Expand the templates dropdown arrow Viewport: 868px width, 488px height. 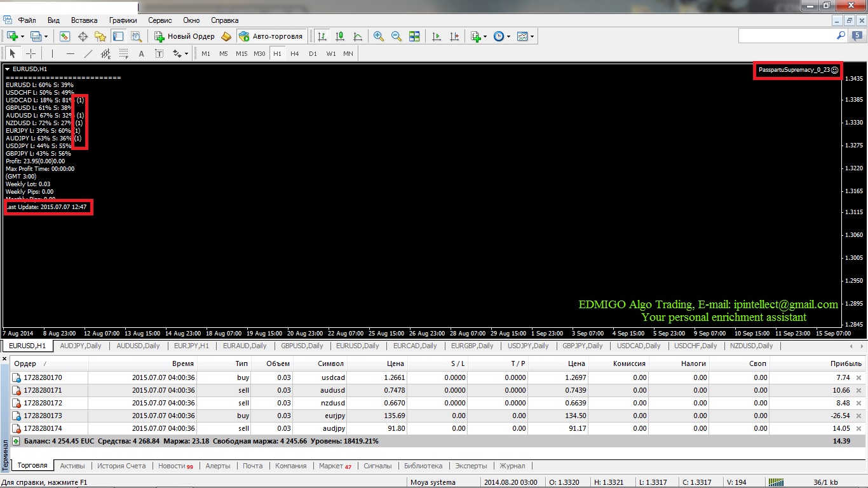pos(532,37)
